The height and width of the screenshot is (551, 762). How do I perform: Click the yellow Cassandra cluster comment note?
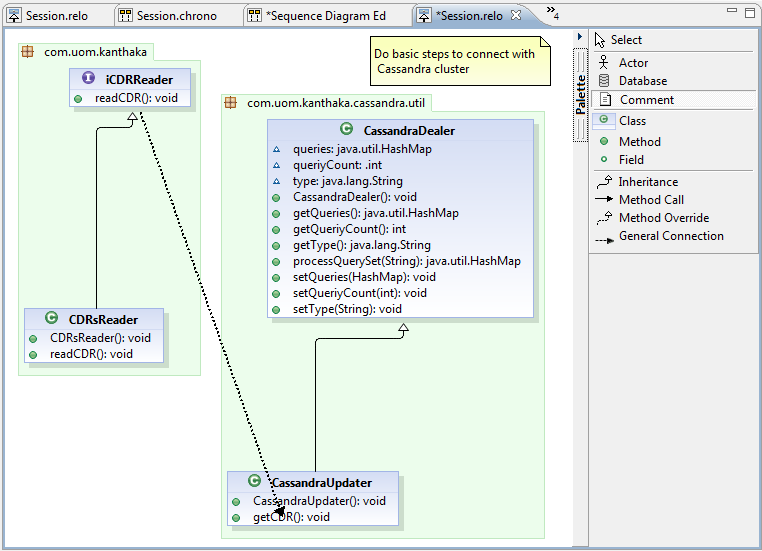pos(460,61)
